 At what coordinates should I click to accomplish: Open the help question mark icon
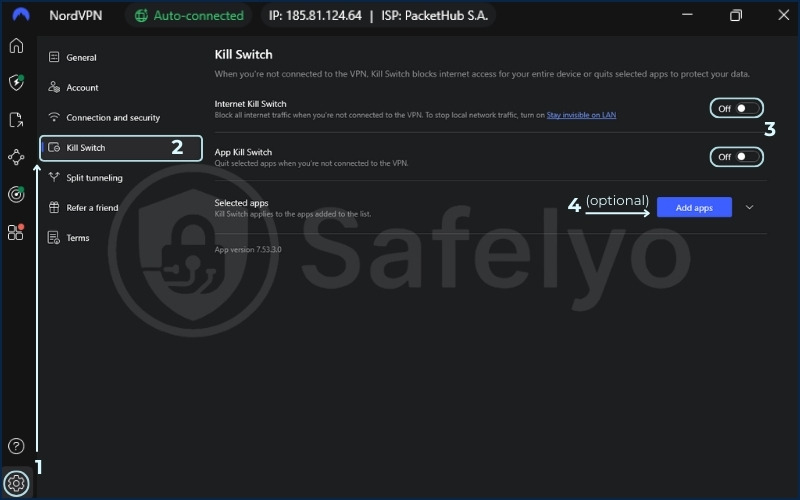pyautogui.click(x=16, y=446)
